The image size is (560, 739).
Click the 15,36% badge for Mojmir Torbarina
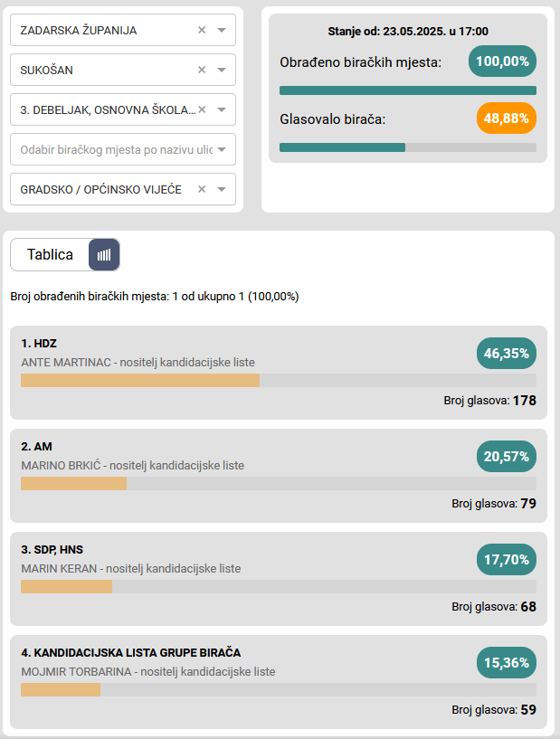click(506, 663)
